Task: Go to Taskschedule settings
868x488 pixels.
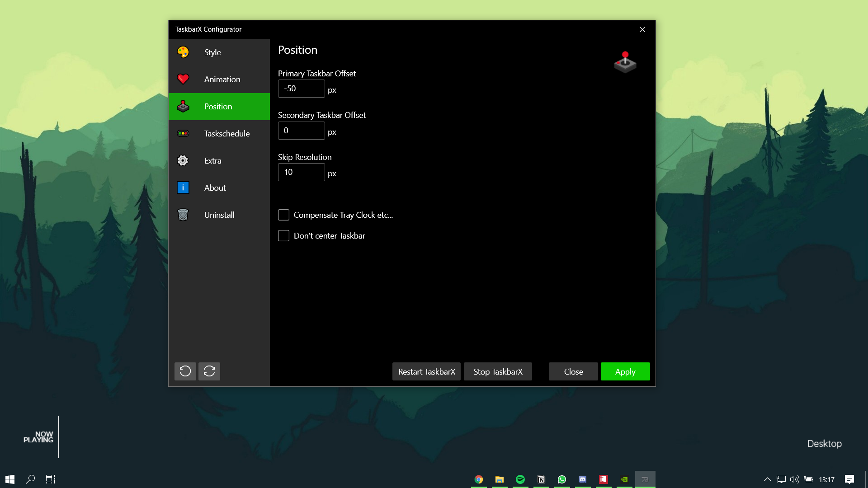Action: click(219, 134)
